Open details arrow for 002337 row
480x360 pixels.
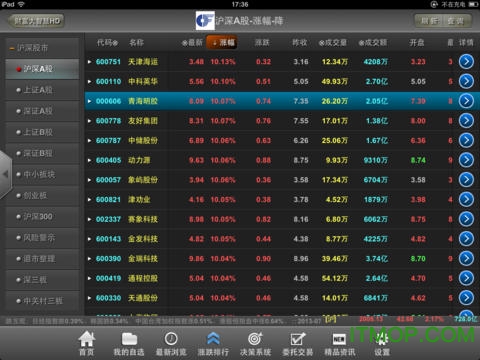[466, 219]
